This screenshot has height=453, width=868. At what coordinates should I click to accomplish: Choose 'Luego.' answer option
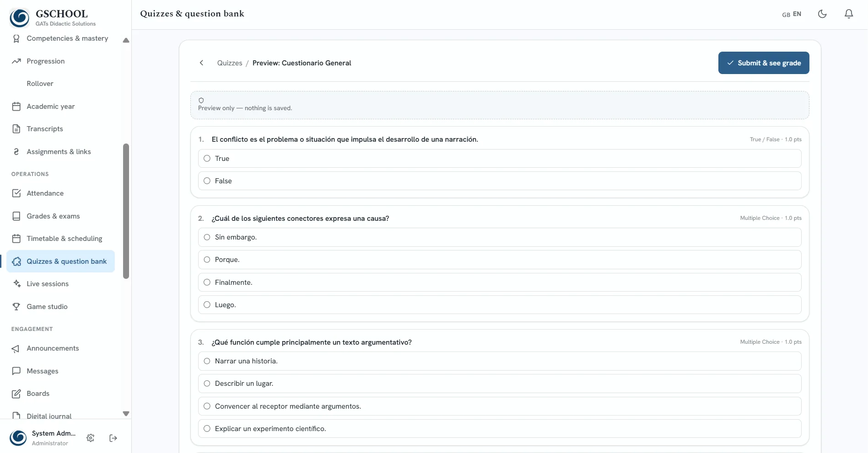pos(500,305)
